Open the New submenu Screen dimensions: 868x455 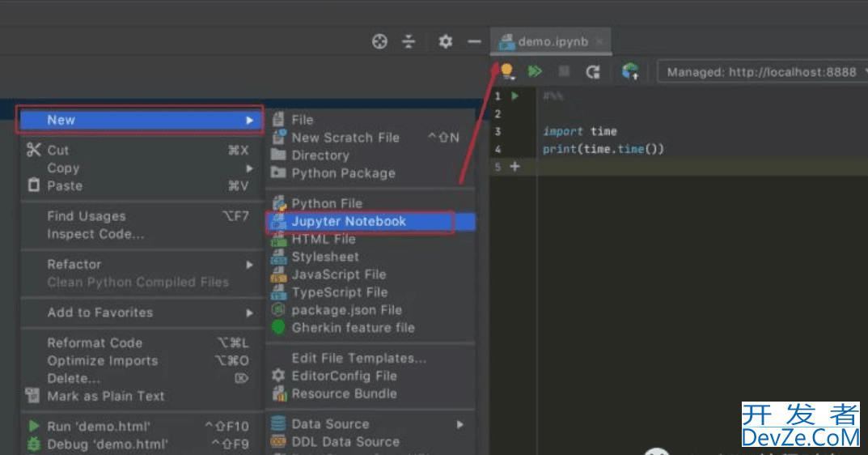[140, 120]
